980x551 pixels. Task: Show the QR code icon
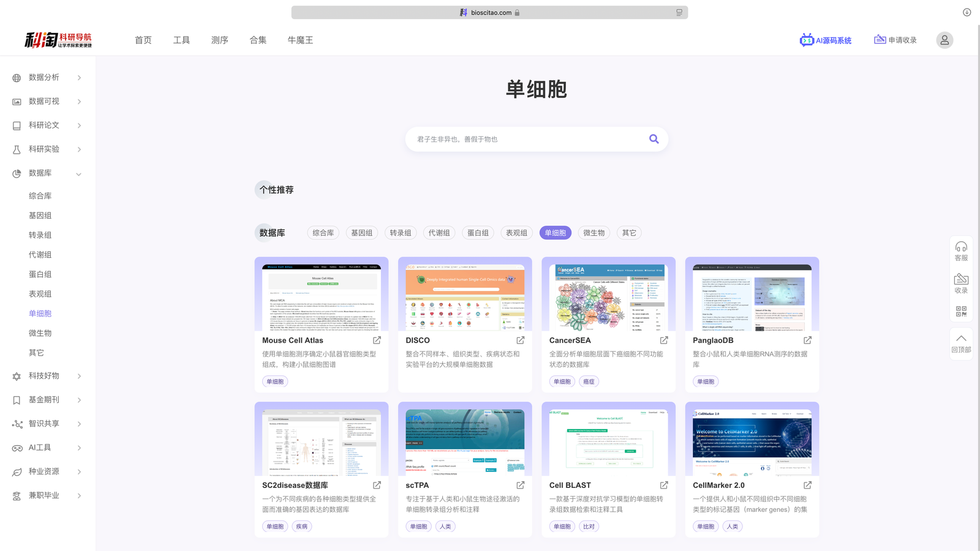point(961,312)
